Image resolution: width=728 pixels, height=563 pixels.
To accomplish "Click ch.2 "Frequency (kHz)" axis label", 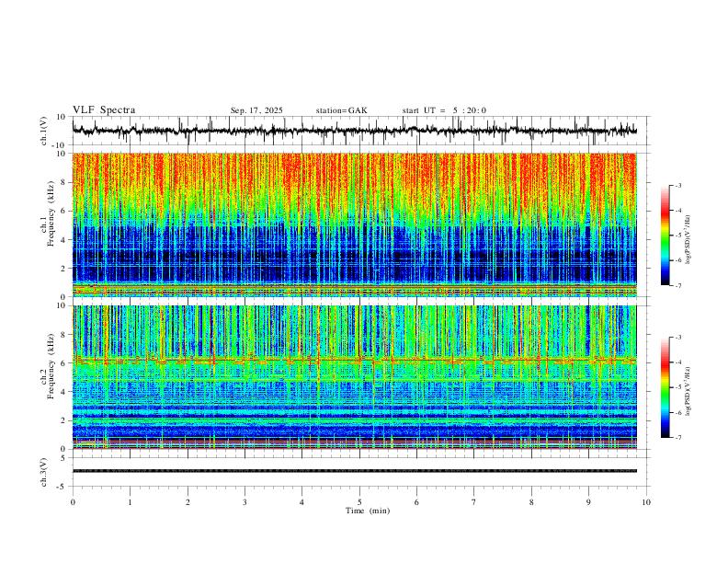I will [x=51, y=366].
